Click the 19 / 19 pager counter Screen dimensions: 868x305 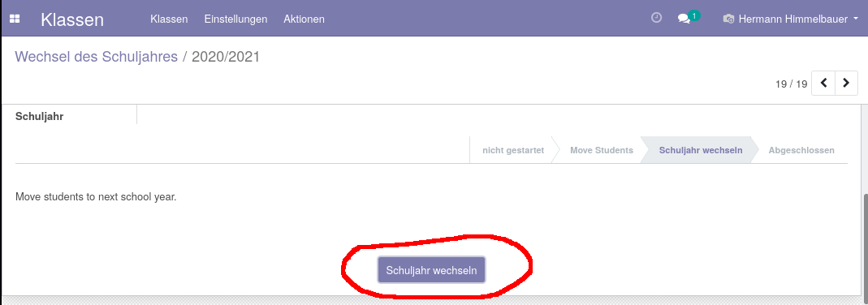791,84
